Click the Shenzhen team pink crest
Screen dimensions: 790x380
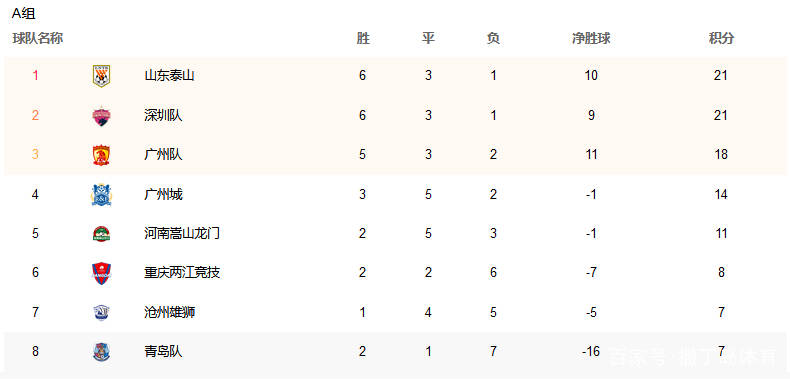pyautogui.click(x=101, y=116)
